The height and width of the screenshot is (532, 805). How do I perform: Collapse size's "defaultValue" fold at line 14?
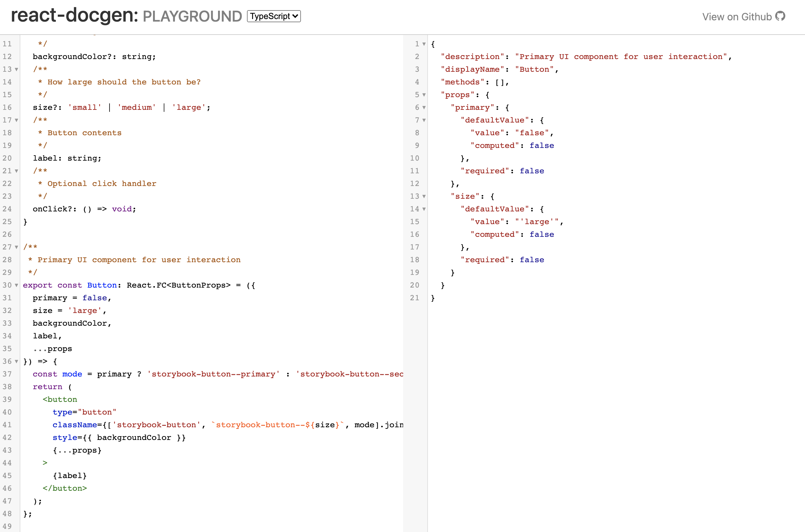pos(424,209)
